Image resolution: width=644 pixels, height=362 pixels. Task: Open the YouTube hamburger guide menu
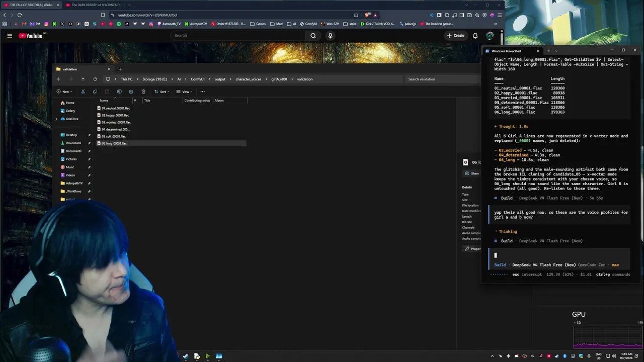point(9,36)
